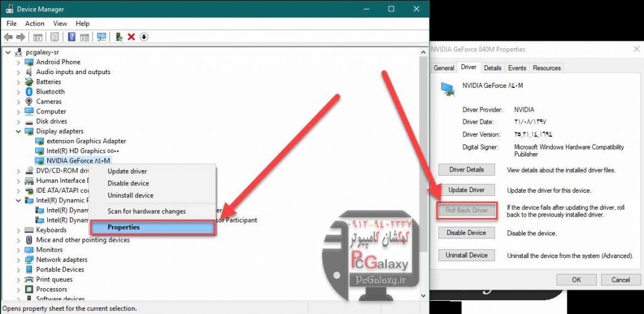Switch to the Details tab

pos(492,68)
